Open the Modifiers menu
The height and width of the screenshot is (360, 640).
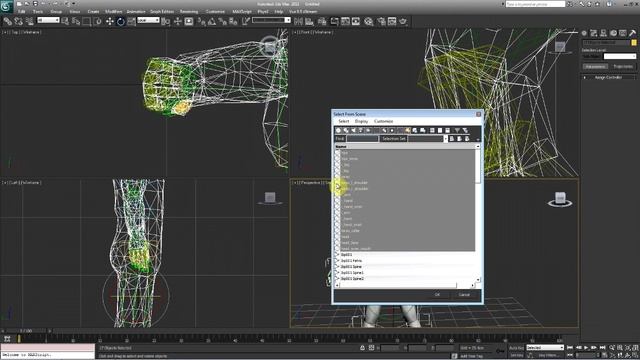click(x=113, y=11)
